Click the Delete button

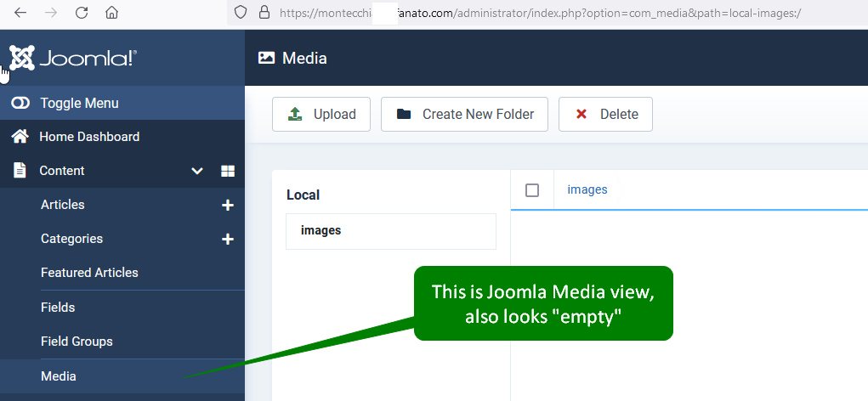[x=605, y=115]
